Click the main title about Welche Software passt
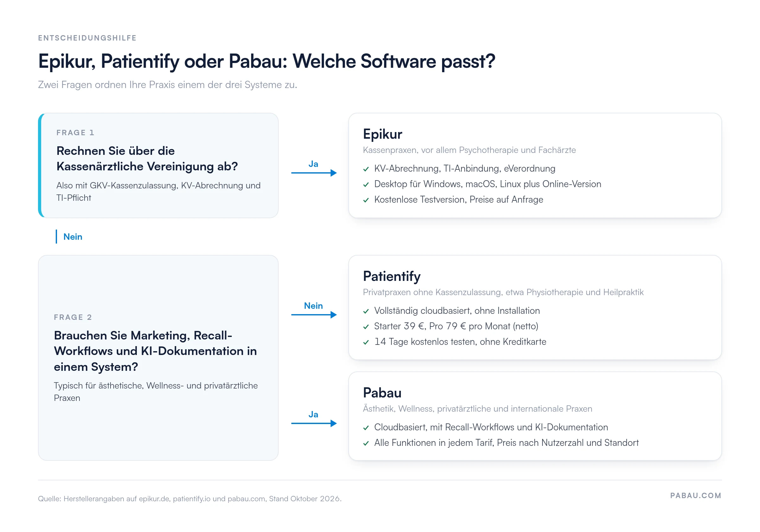 coord(266,61)
